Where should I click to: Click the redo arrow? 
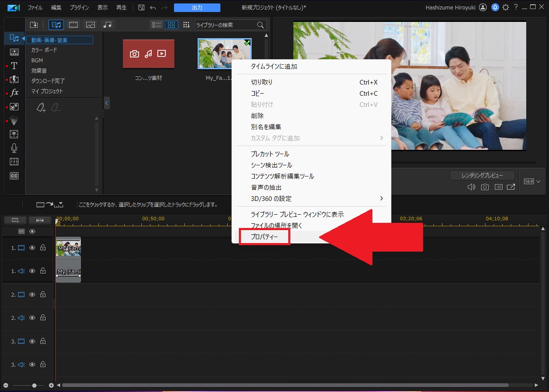pyautogui.click(x=165, y=8)
